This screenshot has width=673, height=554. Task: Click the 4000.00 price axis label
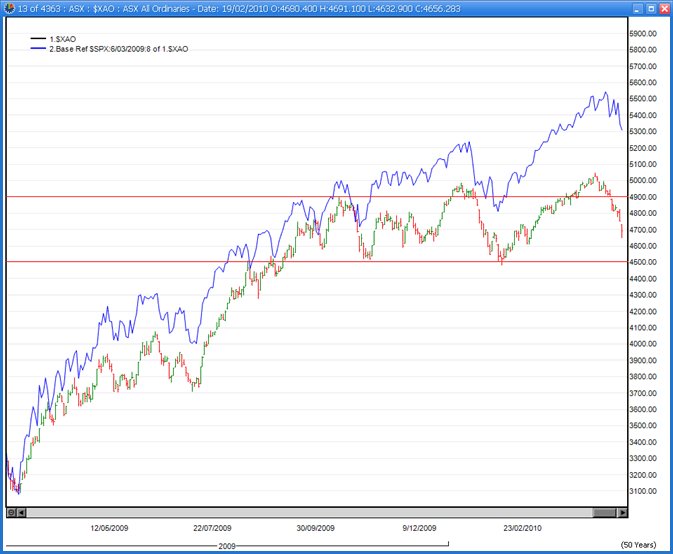[643, 344]
